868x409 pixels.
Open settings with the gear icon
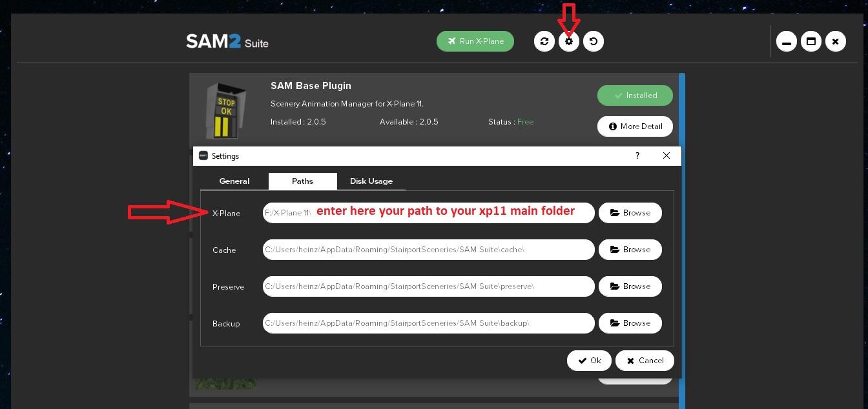coord(569,41)
